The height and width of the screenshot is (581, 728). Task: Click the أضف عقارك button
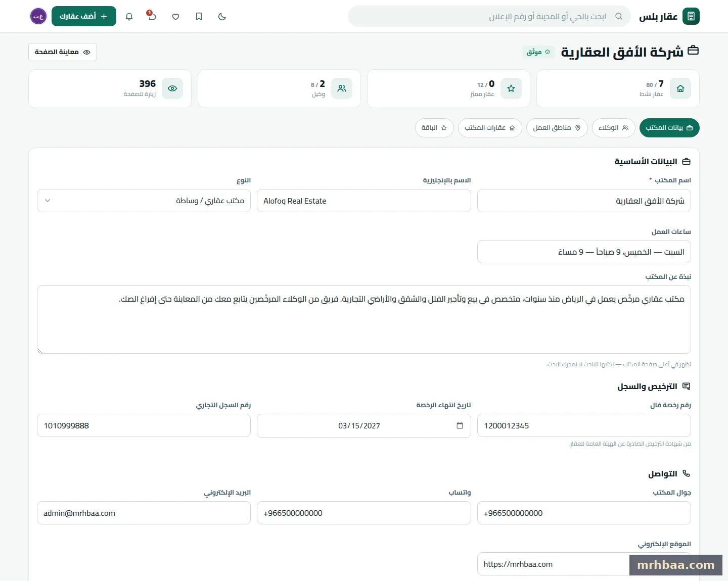(84, 16)
